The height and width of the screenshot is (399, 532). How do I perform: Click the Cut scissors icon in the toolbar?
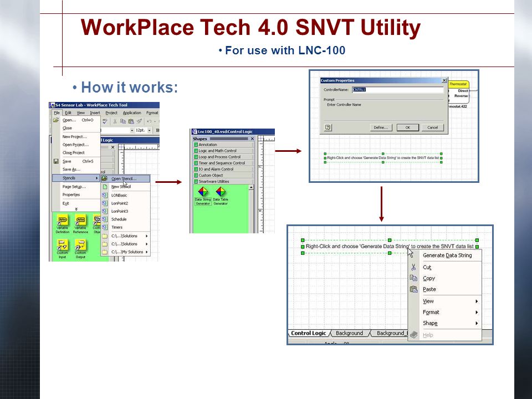115,121
